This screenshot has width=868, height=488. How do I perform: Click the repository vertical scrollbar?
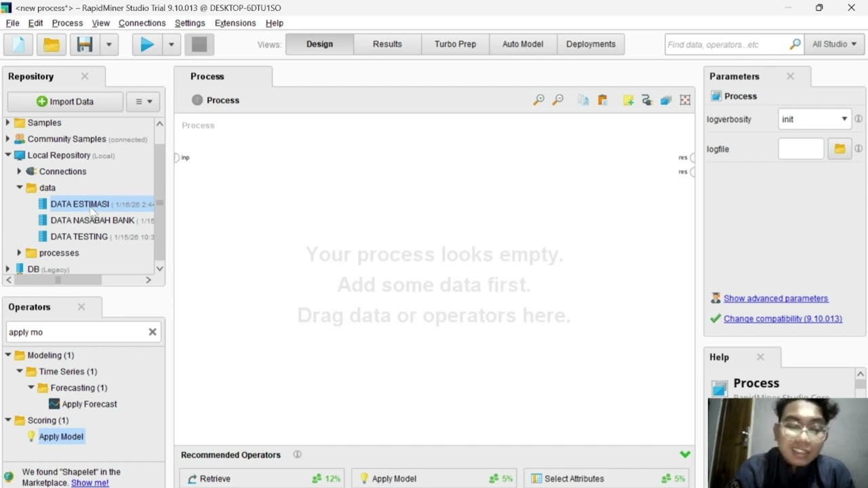[x=159, y=202]
